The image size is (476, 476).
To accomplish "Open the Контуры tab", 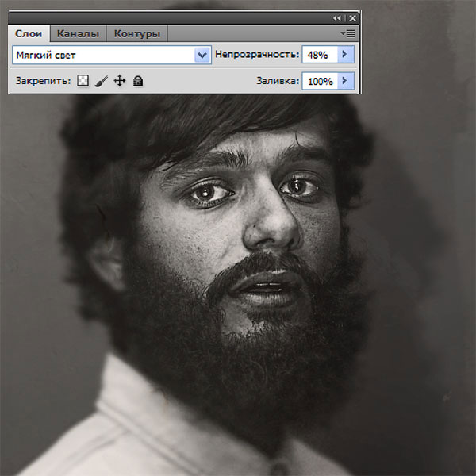I will 137,33.
